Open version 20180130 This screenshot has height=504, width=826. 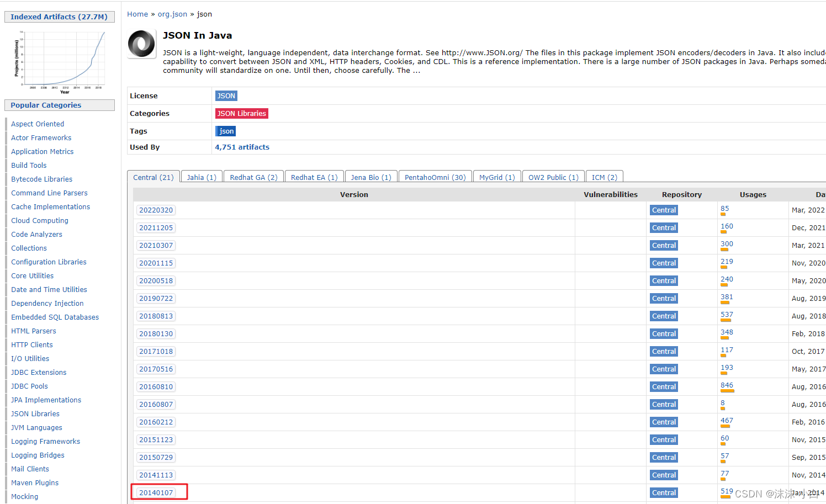(x=156, y=334)
